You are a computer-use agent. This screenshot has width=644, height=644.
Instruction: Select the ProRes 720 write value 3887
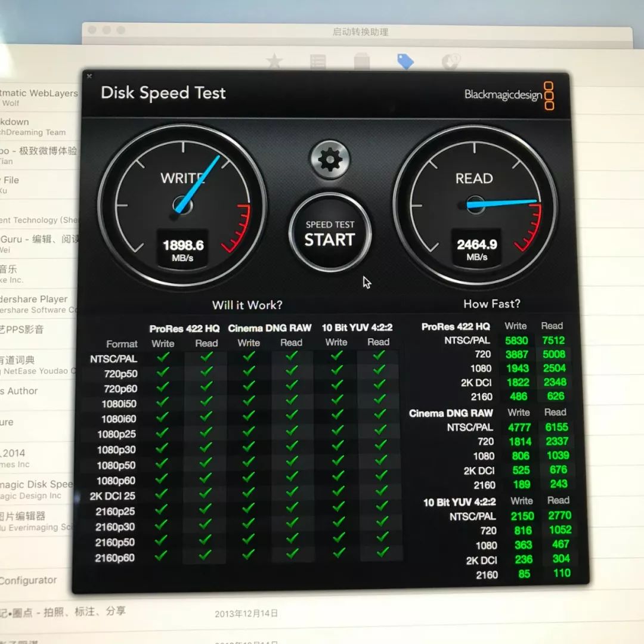[x=516, y=354]
